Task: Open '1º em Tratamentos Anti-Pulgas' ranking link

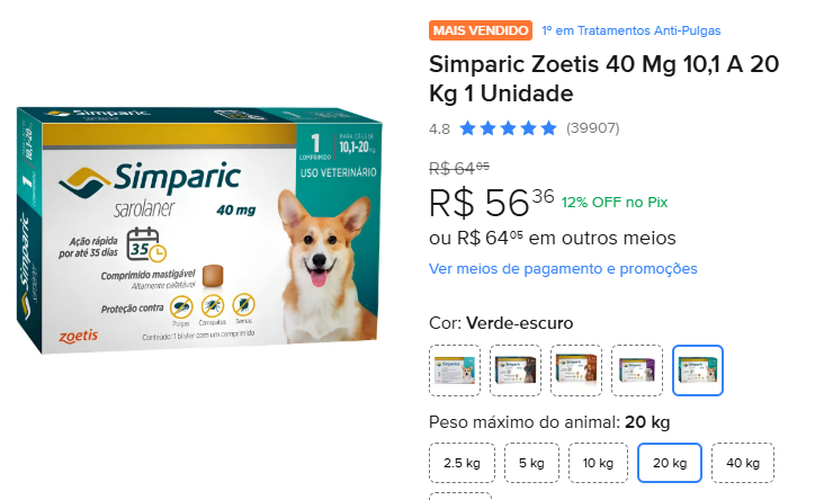Action: [631, 31]
